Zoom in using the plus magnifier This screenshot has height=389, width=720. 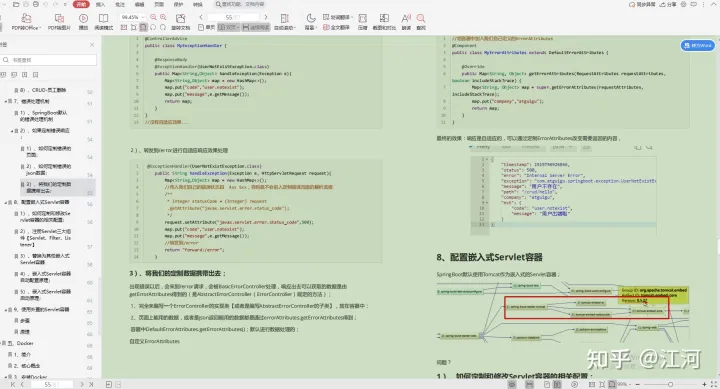coord(163,17)
